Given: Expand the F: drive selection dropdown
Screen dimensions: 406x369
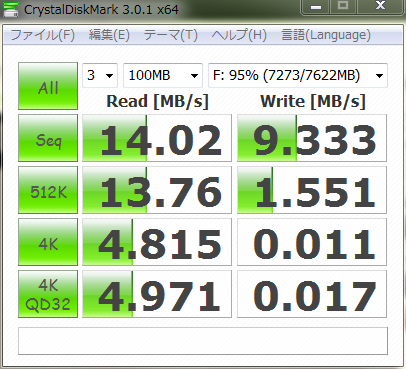Looking at the screenshot, I should tap(298, 75).
